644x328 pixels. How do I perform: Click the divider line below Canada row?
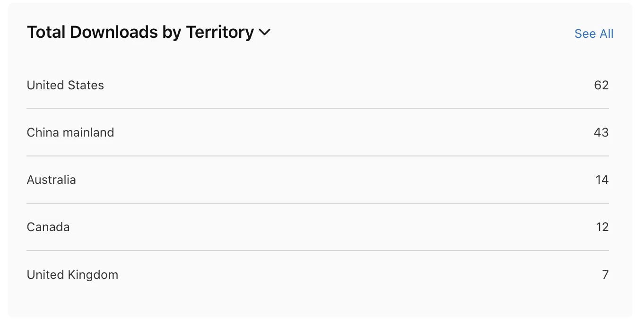318,250
